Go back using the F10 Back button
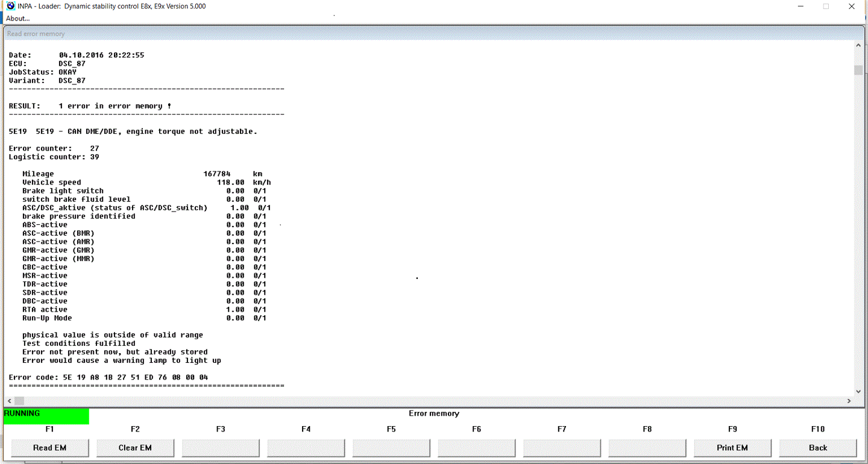Image resolution: width=868 pixels, height=464 pixels. (817, 448)
